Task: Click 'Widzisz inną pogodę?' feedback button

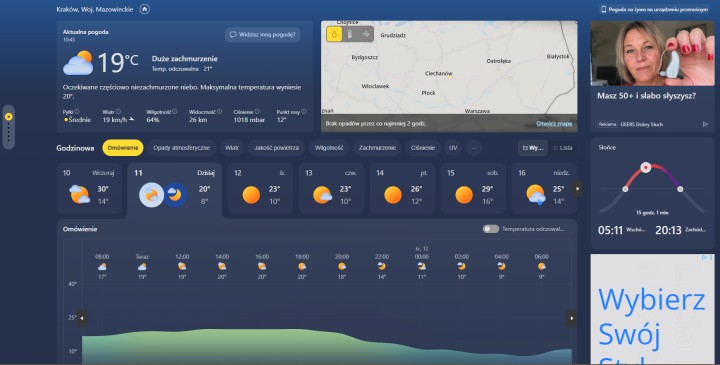Action: tap(263, 34)
